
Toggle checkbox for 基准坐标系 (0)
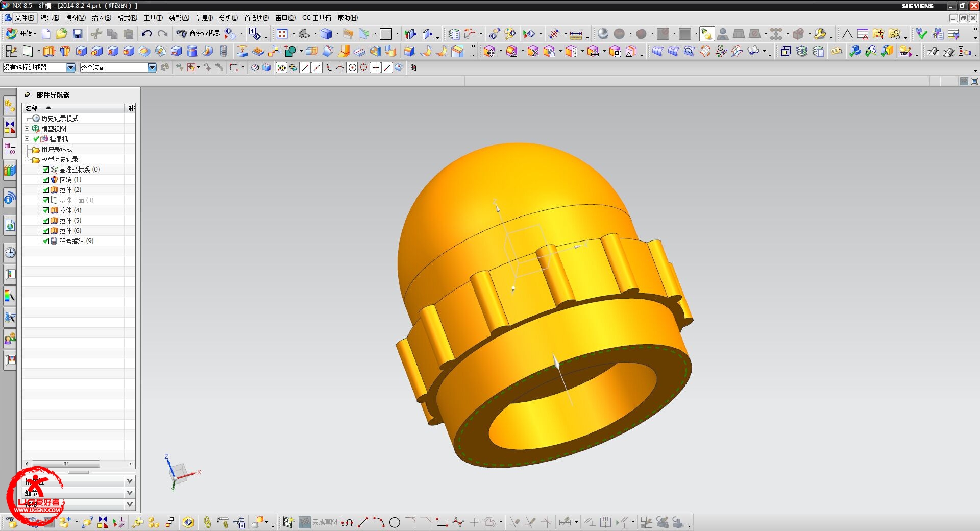[x=46, y=170]
